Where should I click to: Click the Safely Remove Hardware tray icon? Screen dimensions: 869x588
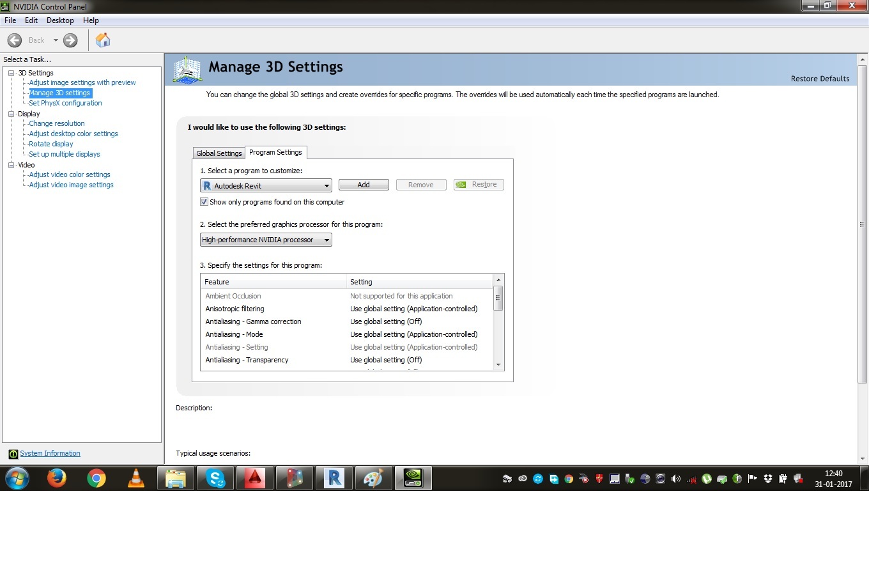click(630, 479)
